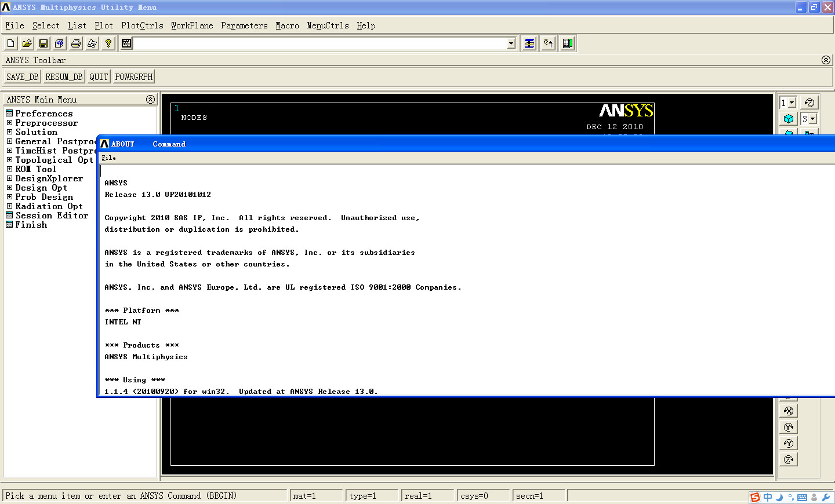
Task: Open the MenuCtrls menu
Action: 328,25
